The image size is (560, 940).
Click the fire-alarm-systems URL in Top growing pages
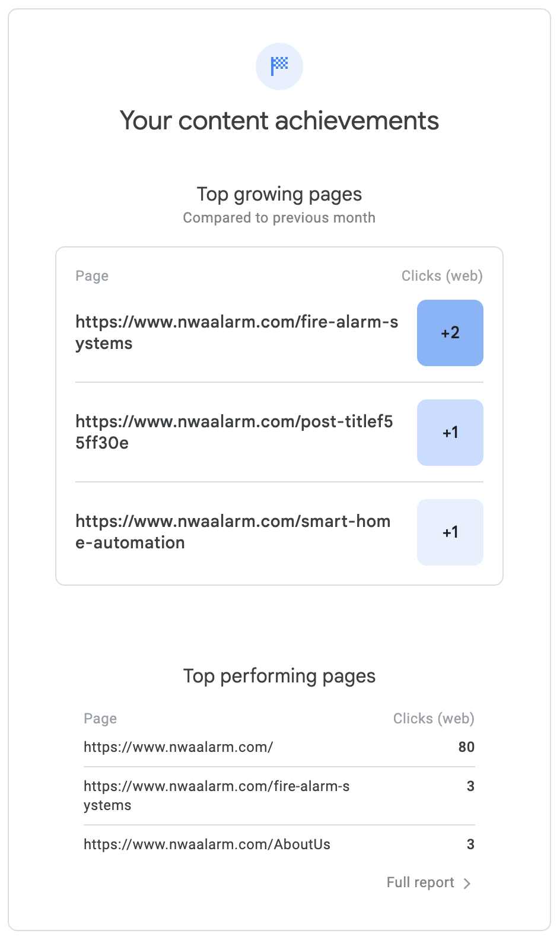click(236, 332)
